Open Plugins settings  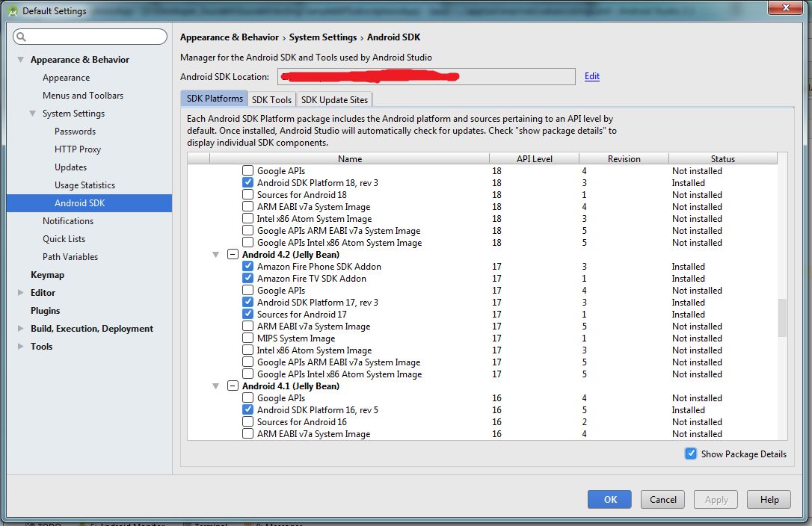tap(45, 311)
